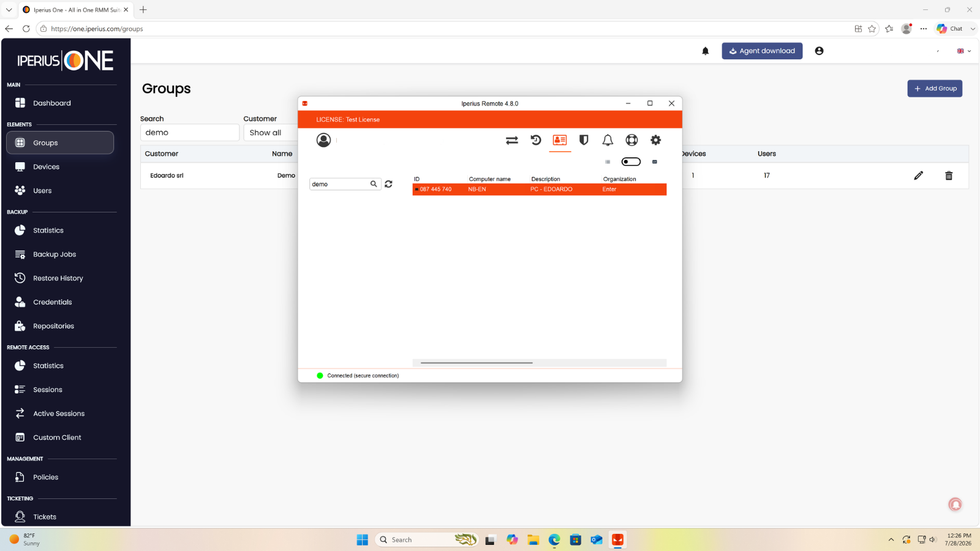
Task: Open the taskbar weather widget
Action: (x=24, y=539)
